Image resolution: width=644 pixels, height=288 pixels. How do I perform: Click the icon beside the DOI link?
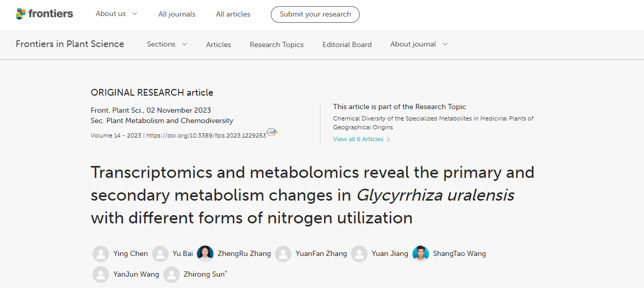[x=272, y=132]
